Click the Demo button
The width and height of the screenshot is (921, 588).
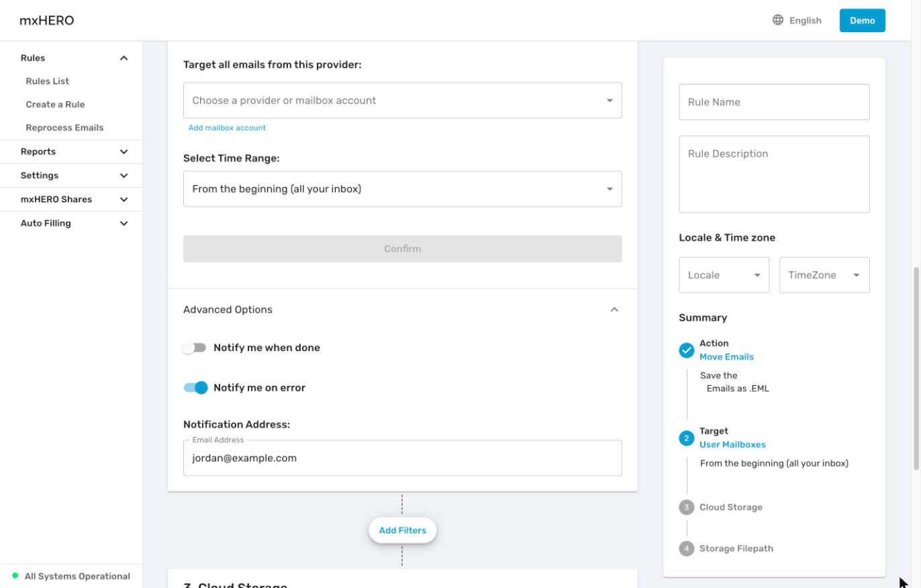[863, 20]
